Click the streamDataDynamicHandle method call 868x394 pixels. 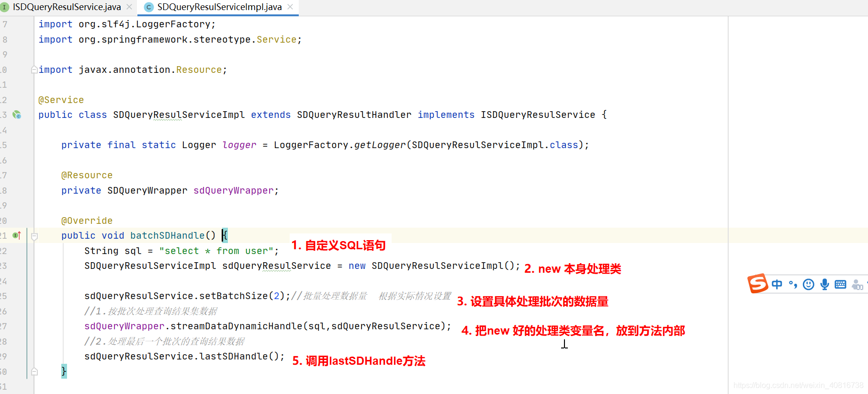[237, 326]
